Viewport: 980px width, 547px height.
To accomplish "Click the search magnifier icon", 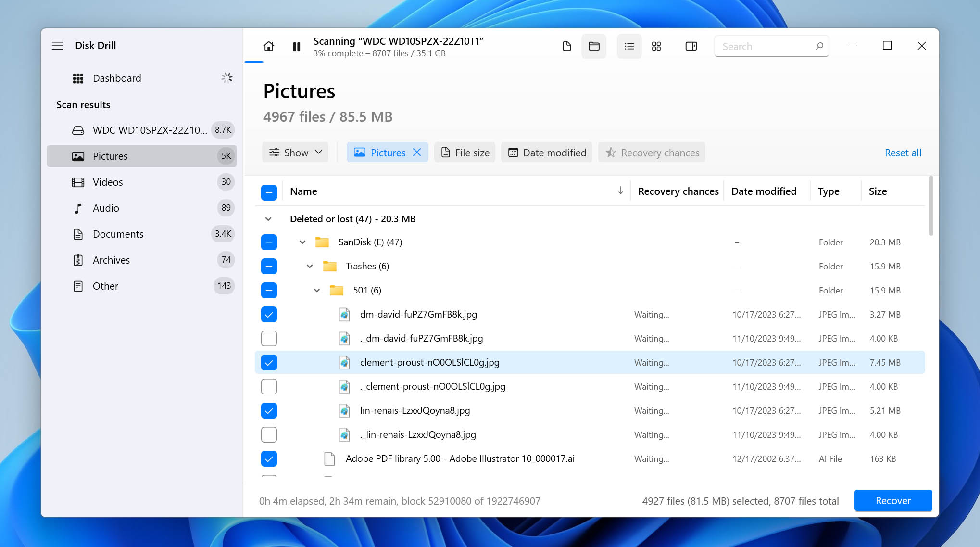I will 819,46.
